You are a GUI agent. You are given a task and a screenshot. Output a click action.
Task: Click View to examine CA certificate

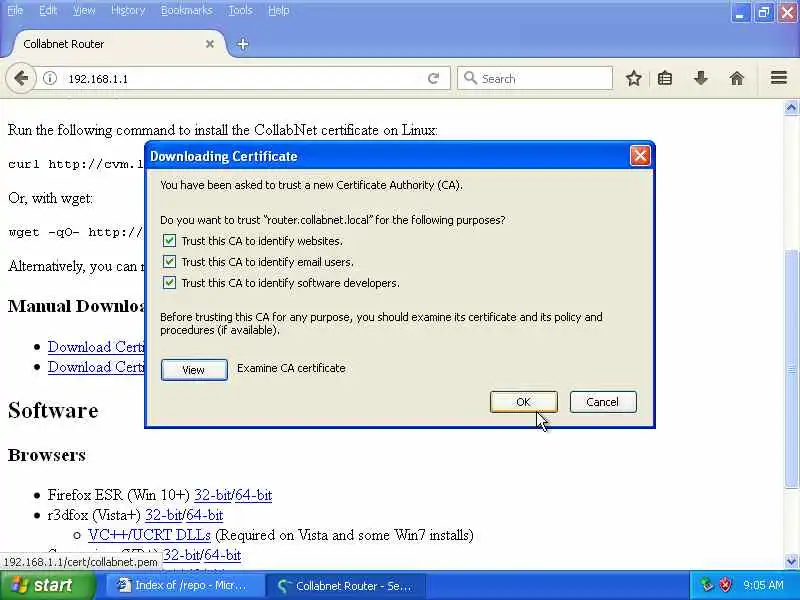(x=194, y=370)
